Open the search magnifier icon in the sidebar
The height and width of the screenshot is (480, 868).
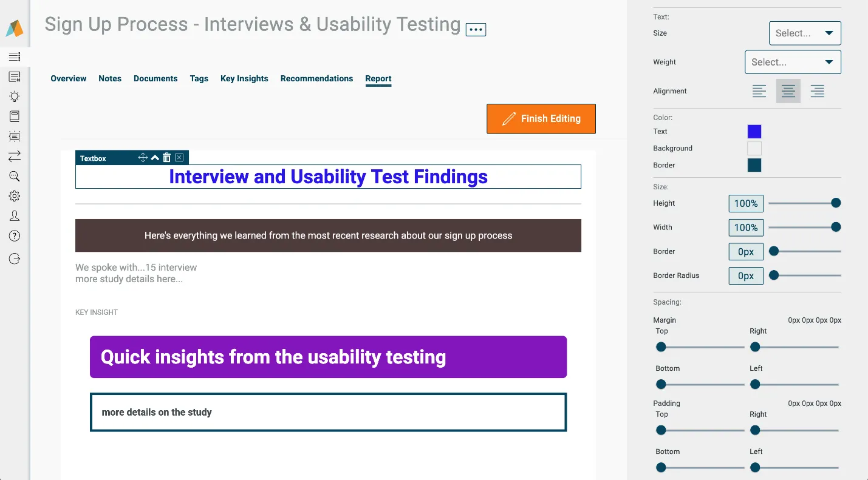click(15, 177)
